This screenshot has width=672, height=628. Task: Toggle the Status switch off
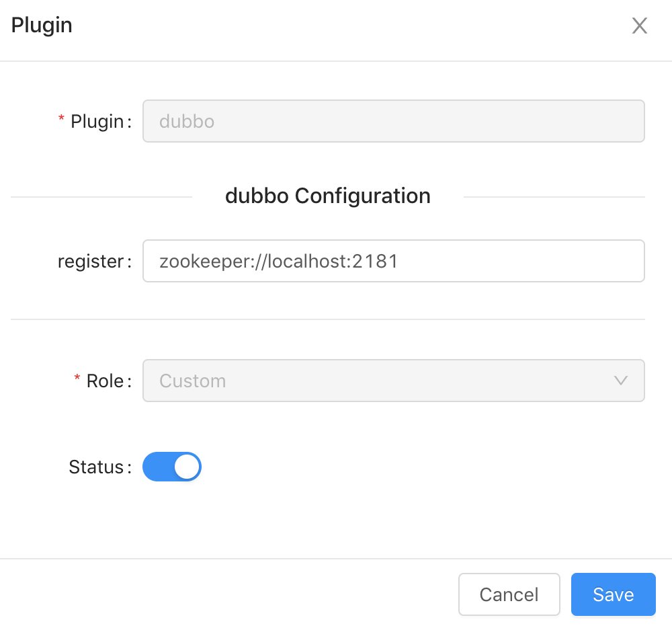[x=172, y=467]
